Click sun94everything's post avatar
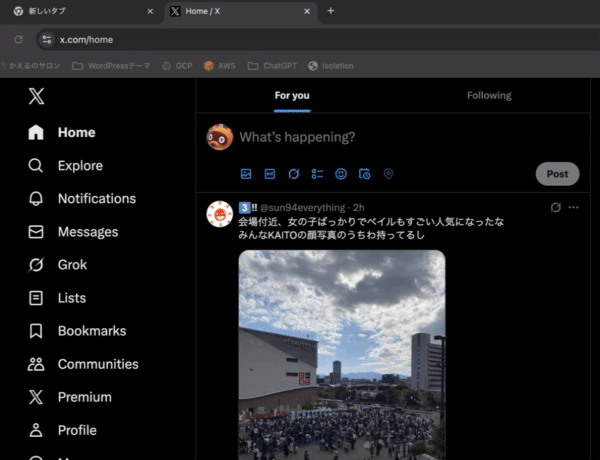600x460 pixels. [x=220, y=214]
